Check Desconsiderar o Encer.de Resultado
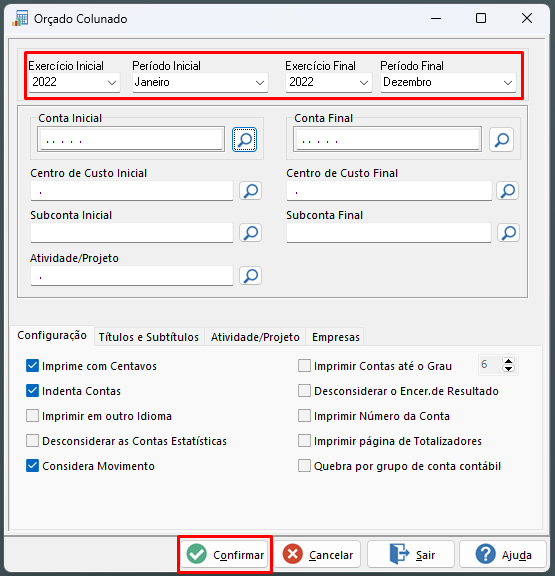 [304, 391]
